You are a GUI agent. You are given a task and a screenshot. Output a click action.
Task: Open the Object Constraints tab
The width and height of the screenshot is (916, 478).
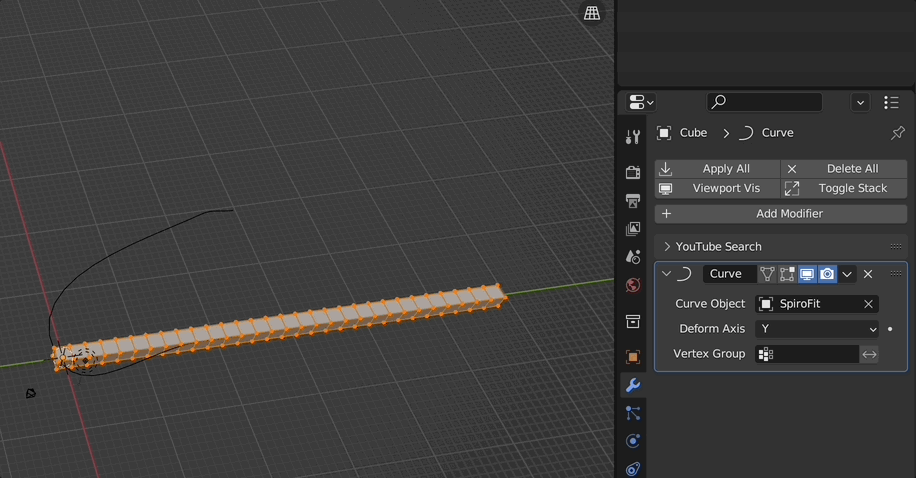[633, 469]
